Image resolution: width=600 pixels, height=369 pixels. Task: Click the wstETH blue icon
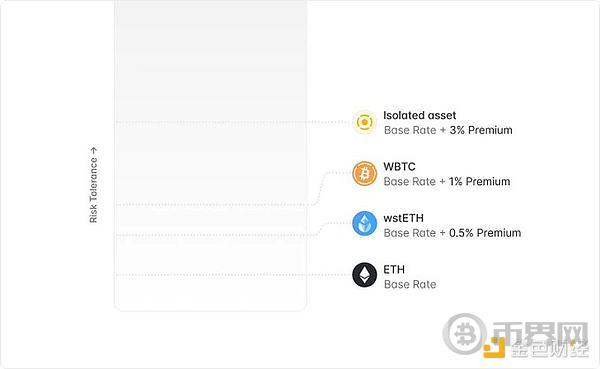point(364,224)
